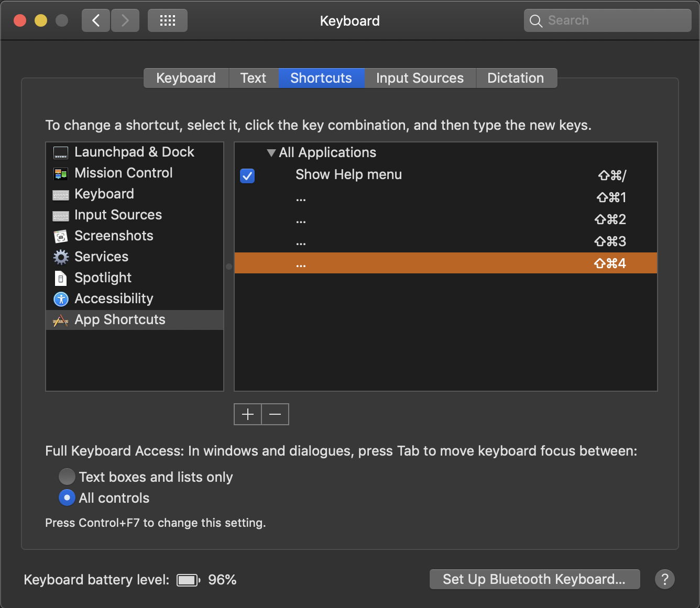Click the Launchpad & Dock icon in sidebar
The width and height of the screenshot is (700, 608).
click(x=61, y=153)
